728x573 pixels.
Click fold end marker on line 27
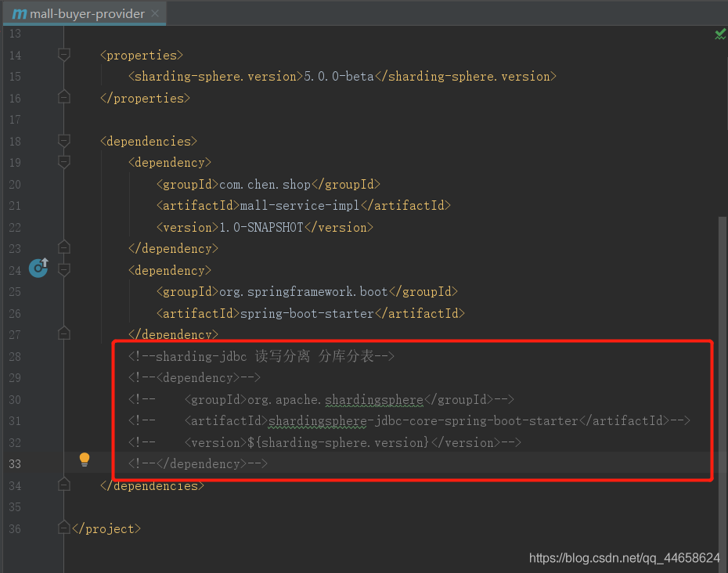(64, 333)
